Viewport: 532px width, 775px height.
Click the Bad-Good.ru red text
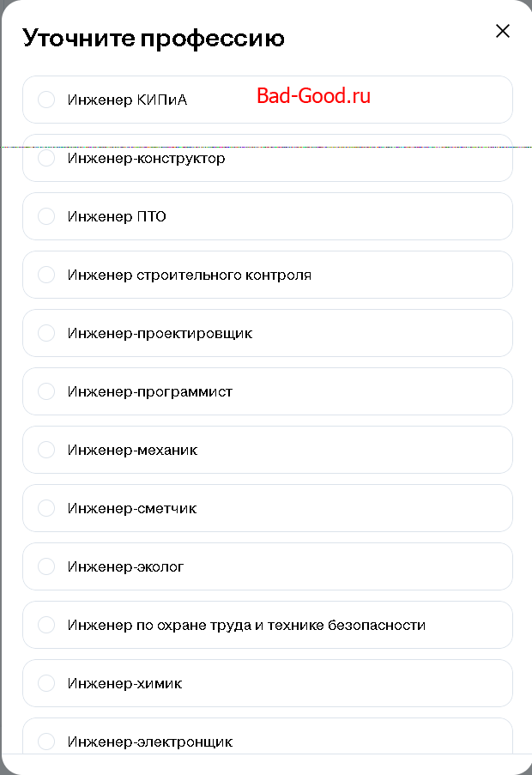(x=313, y=96)
